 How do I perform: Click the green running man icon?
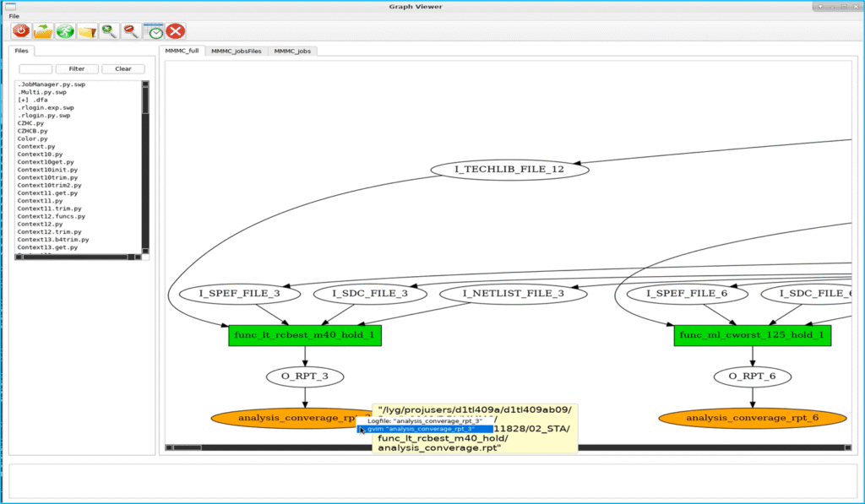click(66, 31)
